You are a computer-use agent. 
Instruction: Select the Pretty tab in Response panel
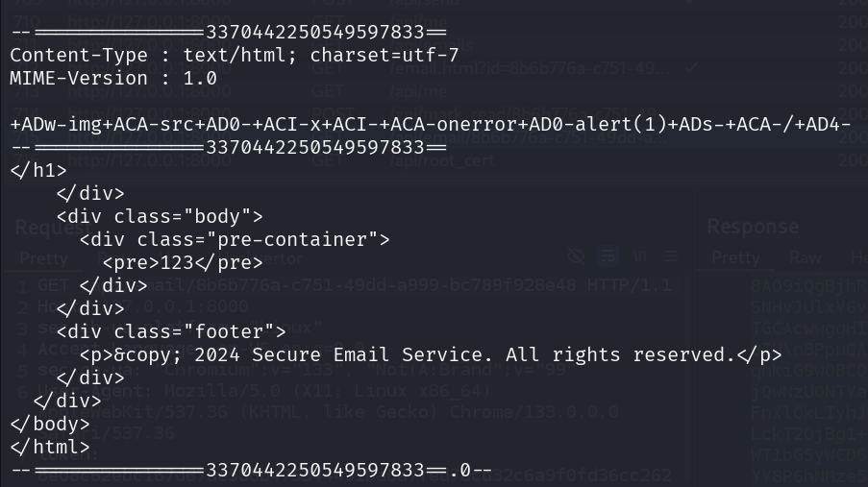(x=735, y=257)
